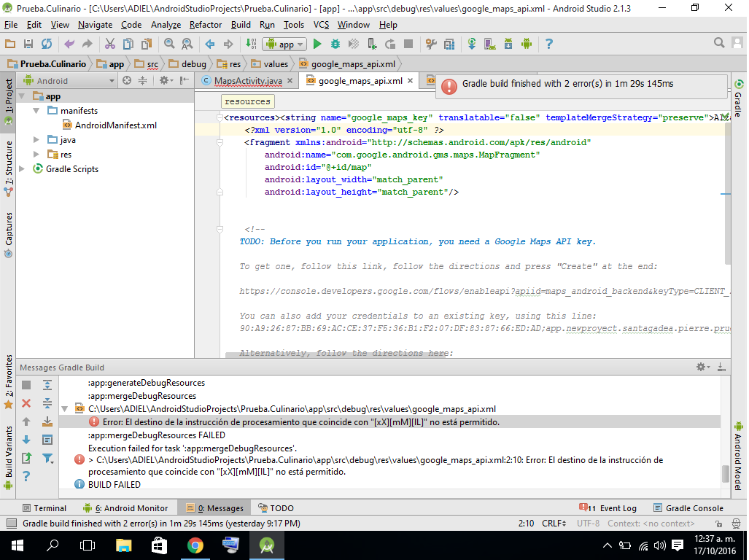Hide the Project panel with arrow icon
Screen dimensions: 749x560
(185, 81)
